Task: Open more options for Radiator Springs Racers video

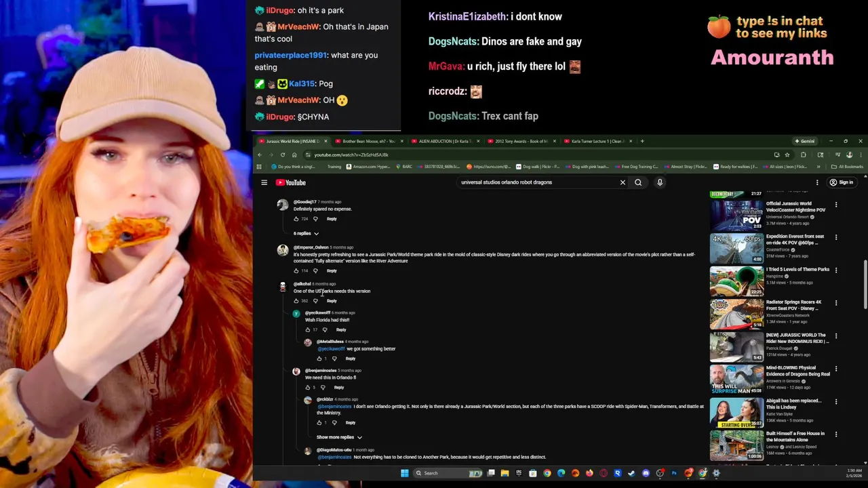Action: pos(836,303)
